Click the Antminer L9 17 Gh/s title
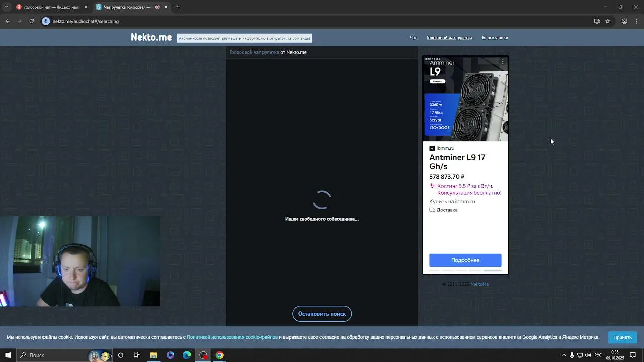The height and width of the screenshot is (362, 644). [x=457, y=162]
